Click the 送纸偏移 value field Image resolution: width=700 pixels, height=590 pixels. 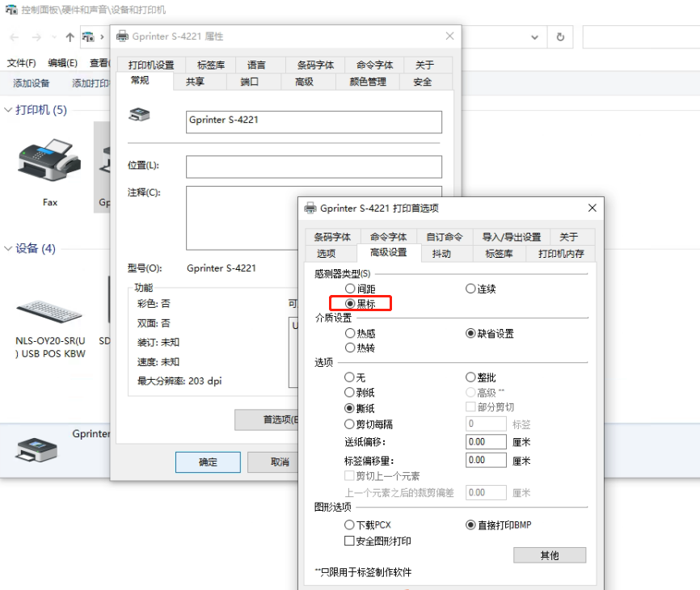pos(486,442)
